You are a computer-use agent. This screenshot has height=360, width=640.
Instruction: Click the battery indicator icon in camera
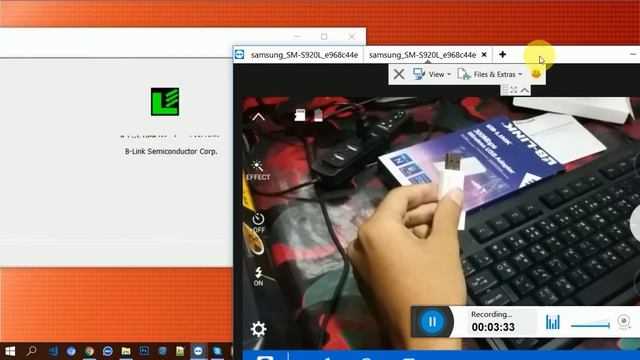tap(318, 115)
